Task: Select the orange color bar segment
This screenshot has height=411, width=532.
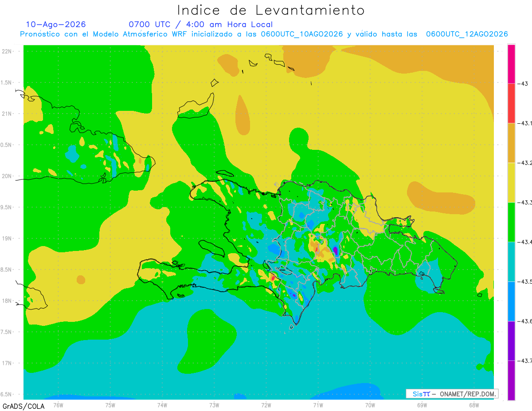Action: (511, 143)
